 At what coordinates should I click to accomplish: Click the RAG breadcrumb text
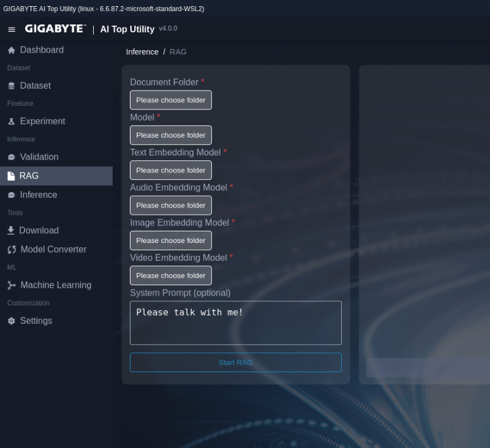178,52
